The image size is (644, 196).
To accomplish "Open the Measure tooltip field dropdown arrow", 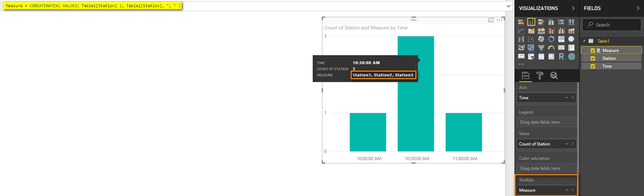I will coord(567,190).
